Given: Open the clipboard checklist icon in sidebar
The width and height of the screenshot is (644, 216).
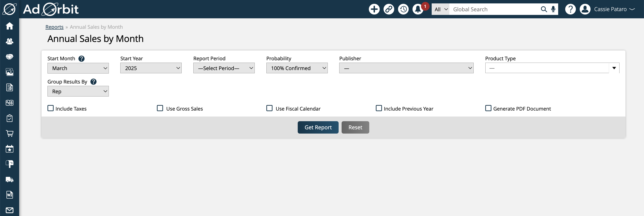Looking at the screenshot, I should [x=10, y=118].
